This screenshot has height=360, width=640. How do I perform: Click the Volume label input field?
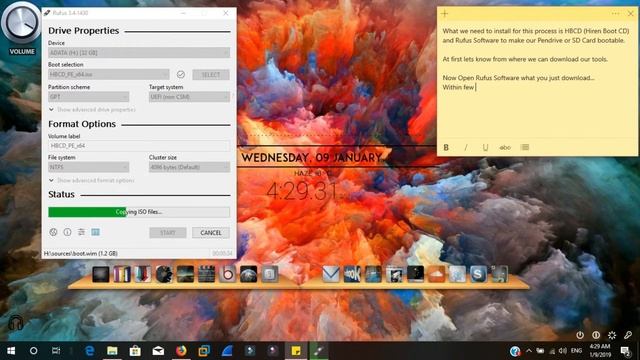(x=139, y=146)
